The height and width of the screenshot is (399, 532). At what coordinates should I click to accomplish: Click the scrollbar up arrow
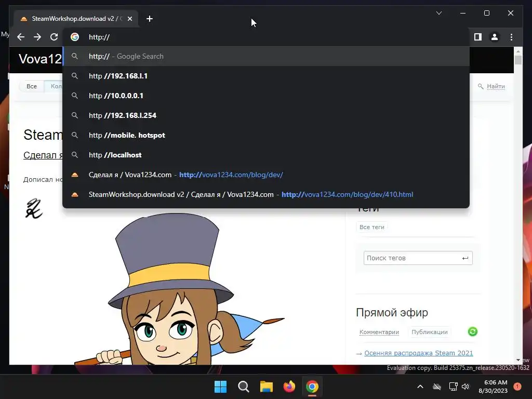click(x=518, y=51)
